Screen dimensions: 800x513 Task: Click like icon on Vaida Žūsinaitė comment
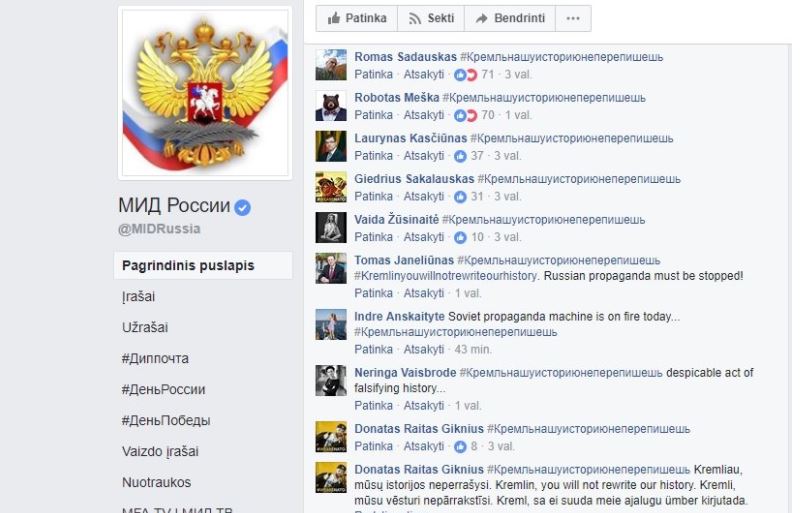(460, 237)
